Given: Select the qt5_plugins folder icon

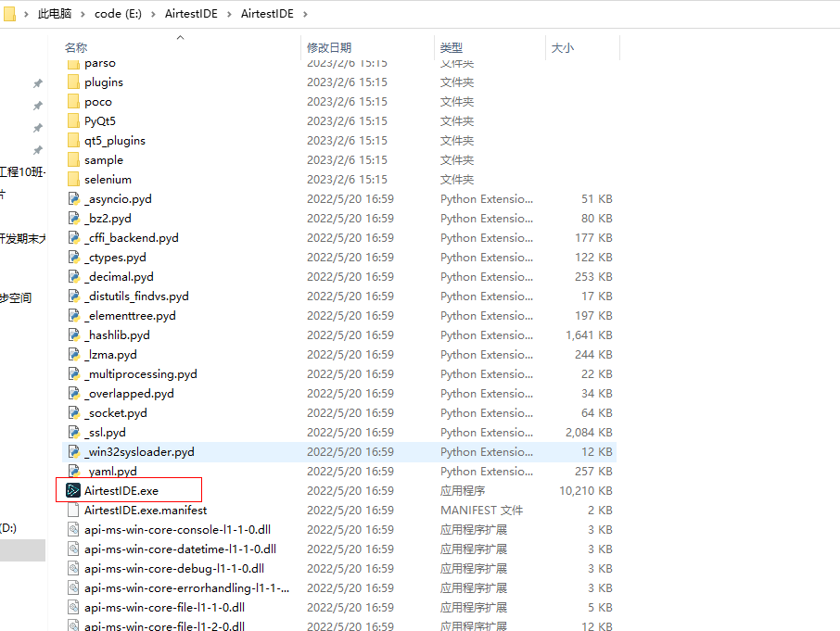Looking at the screenshot, I should [x=73, y=140].
